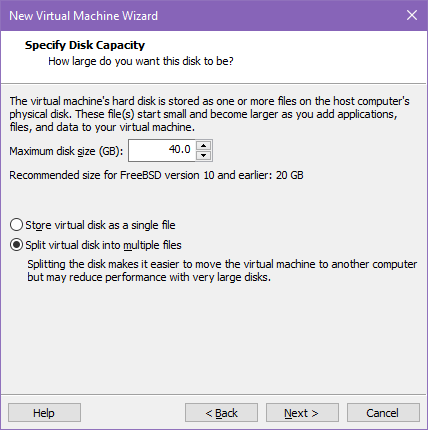Screen dimensions: 428x430
Task: Click the splitting disk performance note
Action: (x=222, y=270)
